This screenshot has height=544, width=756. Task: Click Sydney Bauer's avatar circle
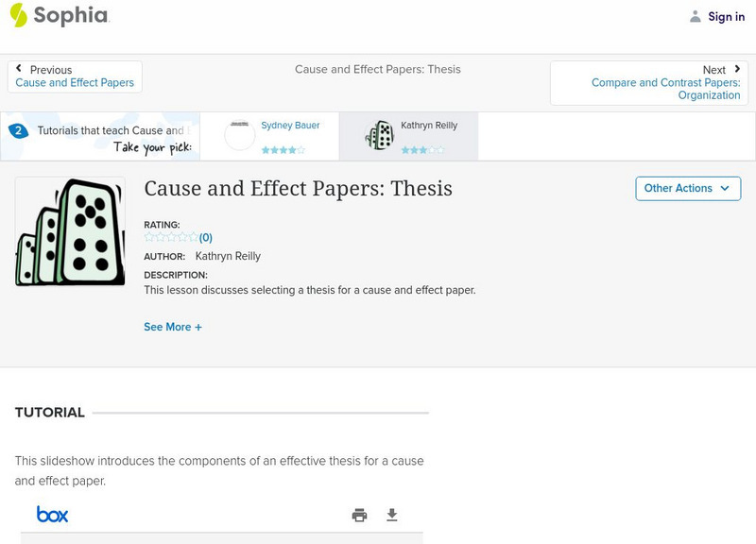[x=240, y=135]
